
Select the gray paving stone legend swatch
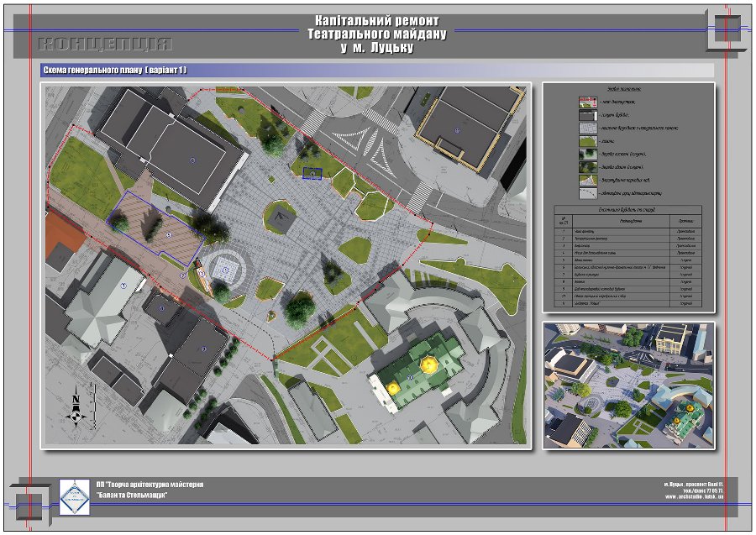pos(588,127)
